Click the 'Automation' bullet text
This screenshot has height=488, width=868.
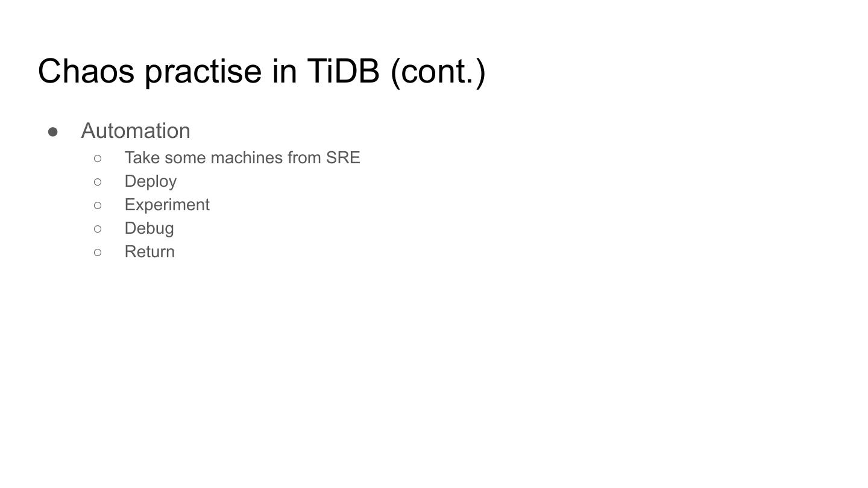tap(136, 131)
